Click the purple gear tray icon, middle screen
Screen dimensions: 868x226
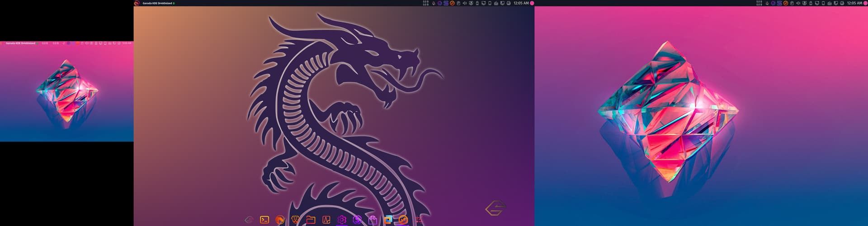point(439,3)
